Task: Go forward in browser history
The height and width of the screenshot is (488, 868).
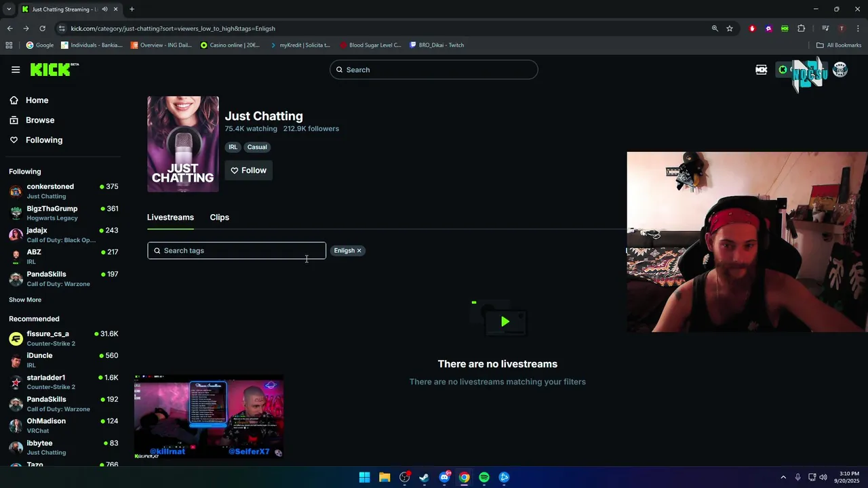Action: click(26, 28)
